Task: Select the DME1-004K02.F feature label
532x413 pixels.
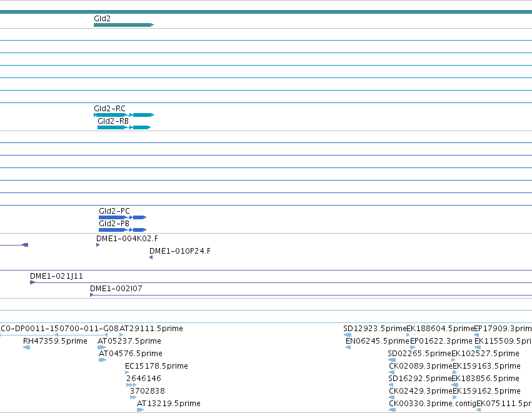Action: pos(128,239)
